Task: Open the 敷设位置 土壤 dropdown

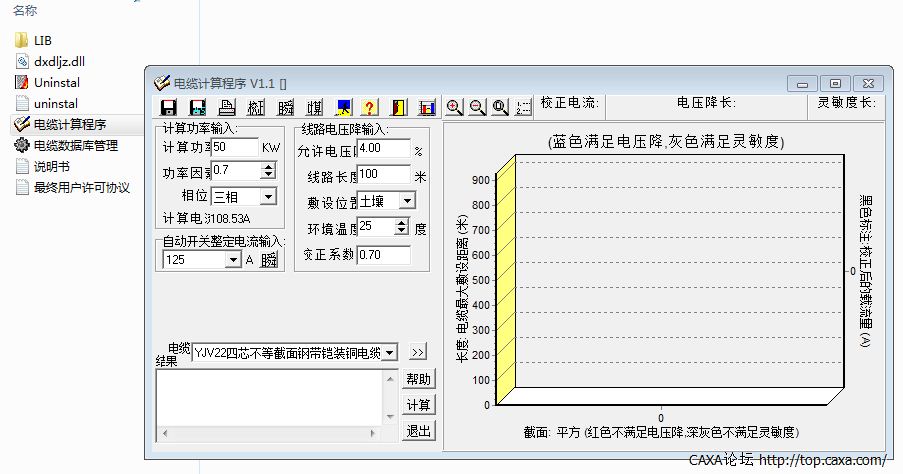Action: [x=405, y=201]
